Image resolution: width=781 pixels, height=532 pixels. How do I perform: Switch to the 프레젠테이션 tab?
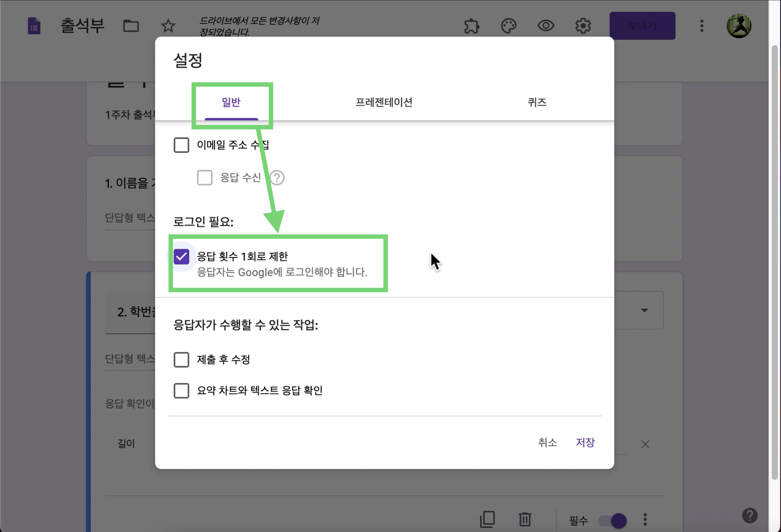pyautogui.click(x=384, y=102)
